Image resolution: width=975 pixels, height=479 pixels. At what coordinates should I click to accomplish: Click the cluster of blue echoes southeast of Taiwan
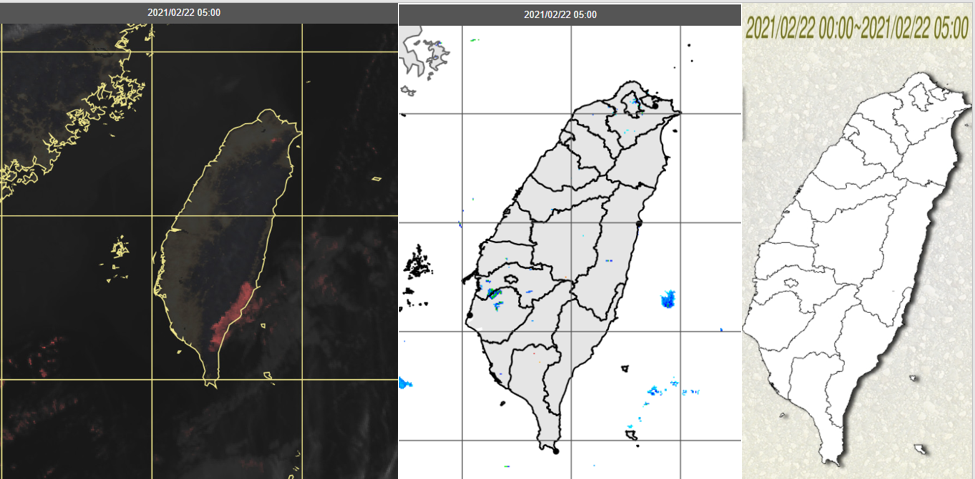(670, 390)
